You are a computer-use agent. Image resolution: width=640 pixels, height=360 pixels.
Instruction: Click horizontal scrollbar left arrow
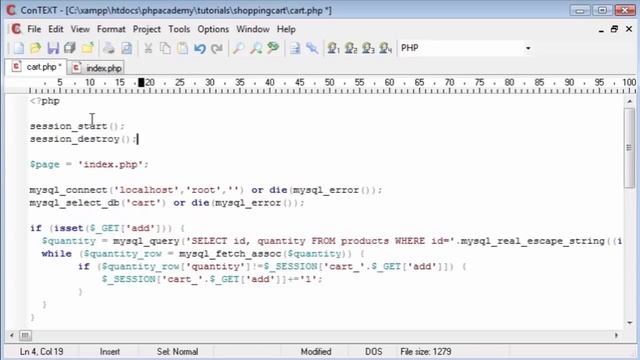click(11, 336)
